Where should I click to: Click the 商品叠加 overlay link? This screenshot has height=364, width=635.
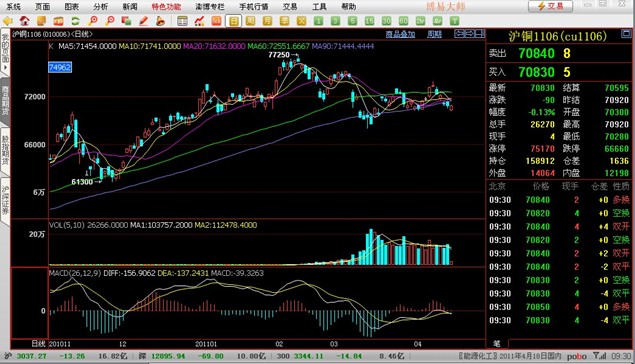[x=400, y=34]
